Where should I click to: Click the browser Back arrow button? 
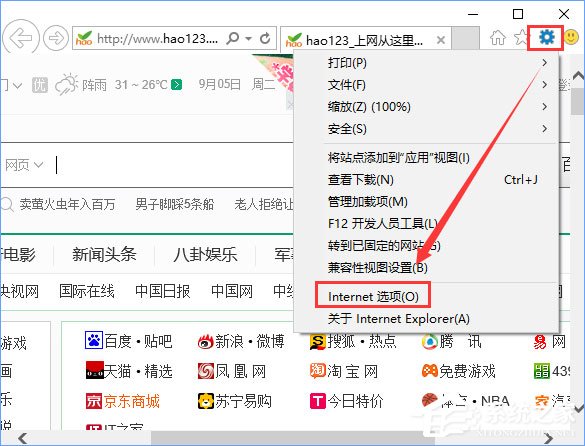pyautogui.click(x=21, y=38)
